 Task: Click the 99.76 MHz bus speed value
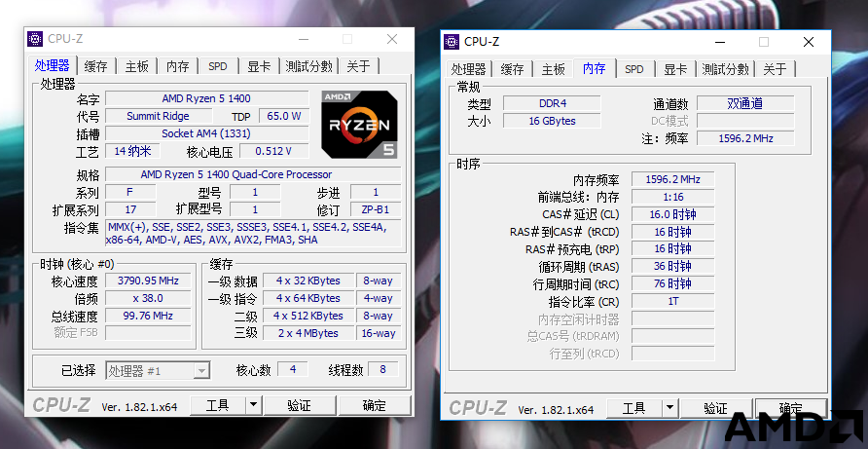pos(148,316)
